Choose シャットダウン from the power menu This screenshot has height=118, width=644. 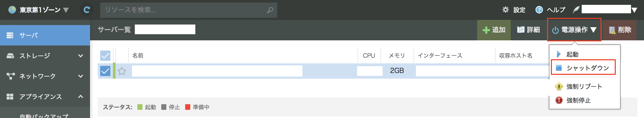(588, 68)
